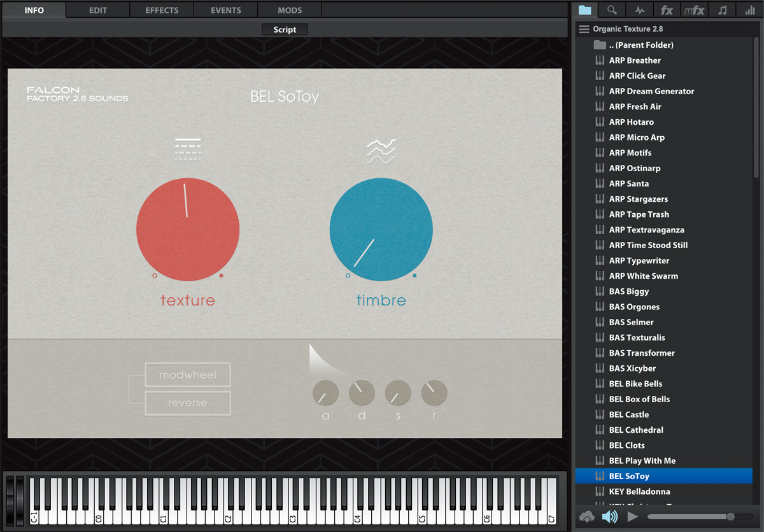Select the BEL Box of Bells preset
Screen dimensions: 764x532
click(x=664, y=399)
